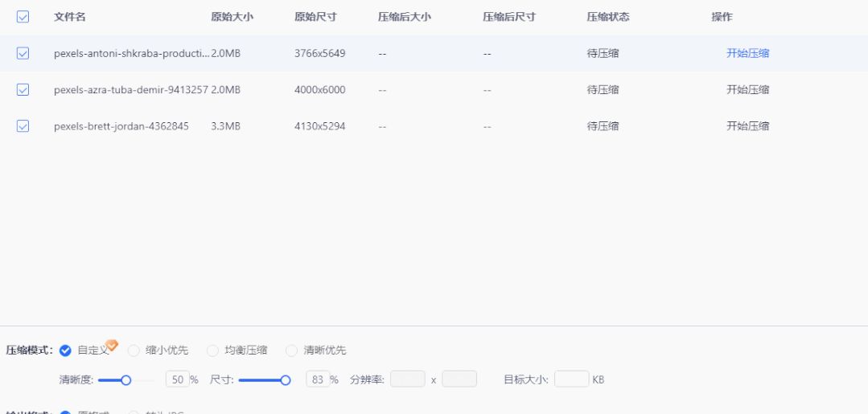
Task: Uncheck the pexels-antoni-shkraba file checkbox
Action: pos(23,53)
